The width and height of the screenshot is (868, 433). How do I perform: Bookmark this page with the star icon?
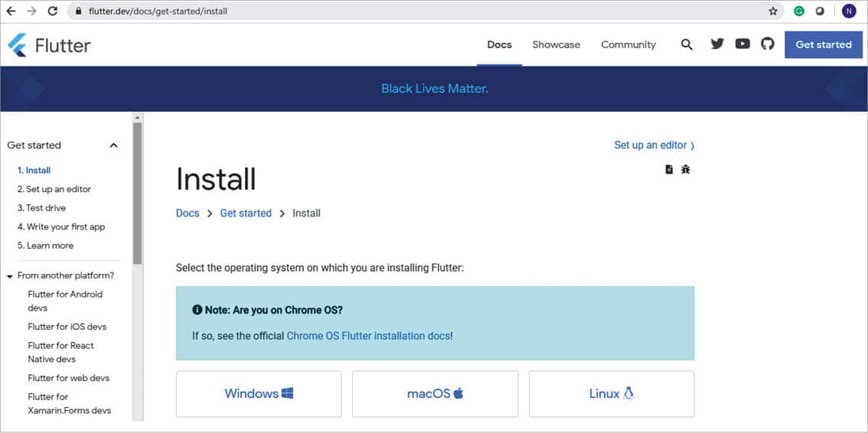pyautogui.click(x=773, y=11)
